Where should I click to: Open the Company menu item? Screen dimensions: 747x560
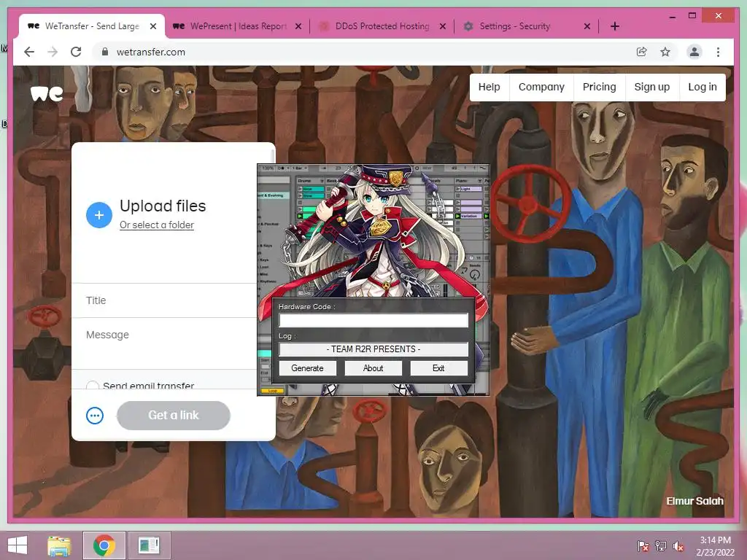click(x=541, y=87)
